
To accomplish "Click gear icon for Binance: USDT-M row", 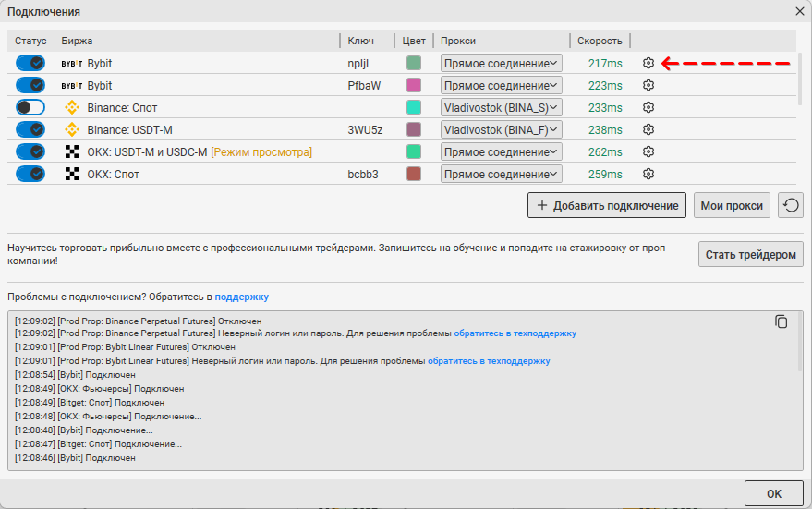I will pyautogui.click(x=648, y=129).
